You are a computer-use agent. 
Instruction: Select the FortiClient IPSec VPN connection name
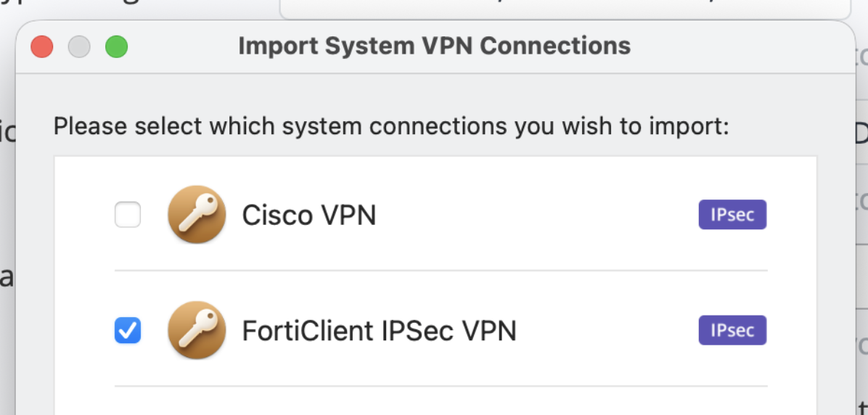379,331
